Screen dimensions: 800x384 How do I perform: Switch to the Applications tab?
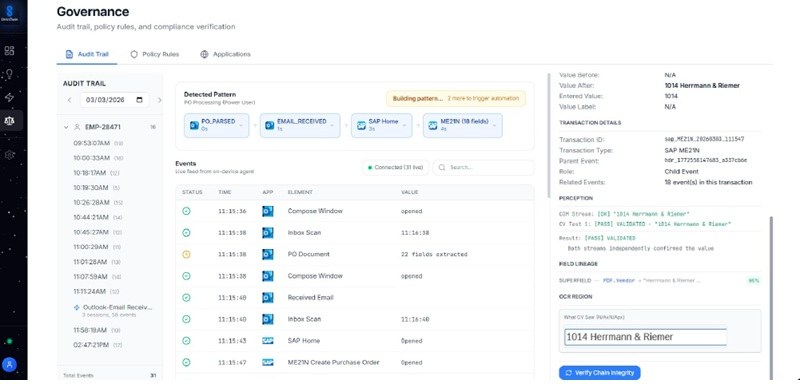[x=226, y=54]
